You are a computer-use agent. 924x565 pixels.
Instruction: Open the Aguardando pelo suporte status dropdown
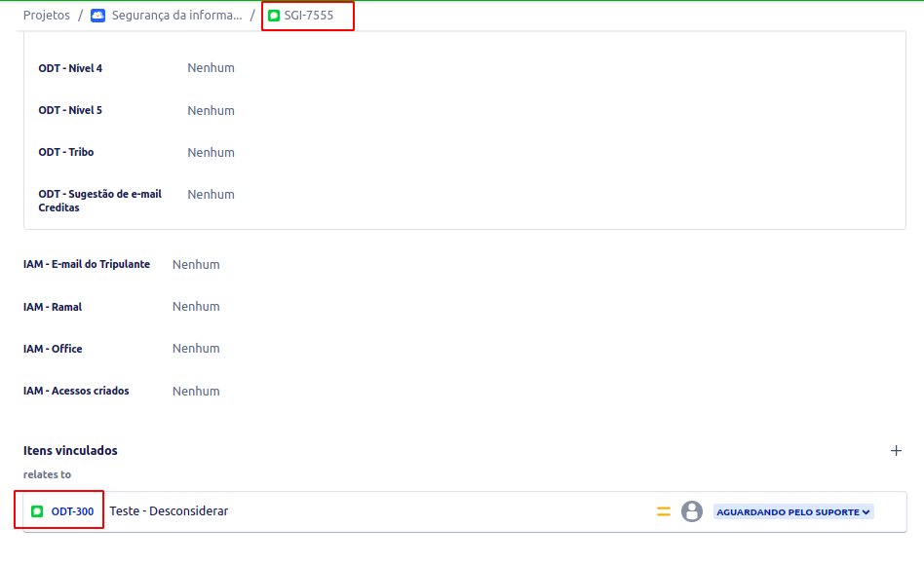pyautogui.click(x=793, y=512)
